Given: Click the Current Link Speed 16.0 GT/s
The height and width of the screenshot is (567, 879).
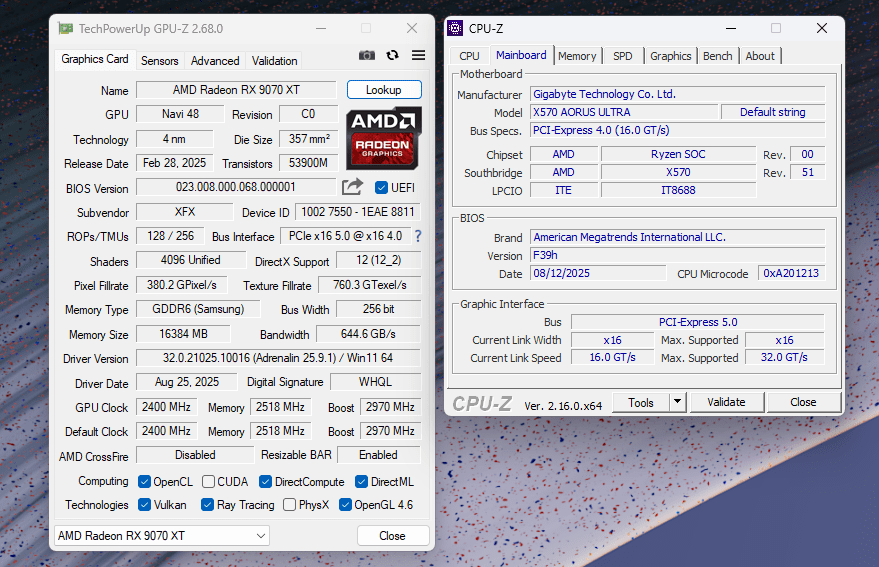Looking at the screenshot, I should pyautogui.click(x=612, y=357).
